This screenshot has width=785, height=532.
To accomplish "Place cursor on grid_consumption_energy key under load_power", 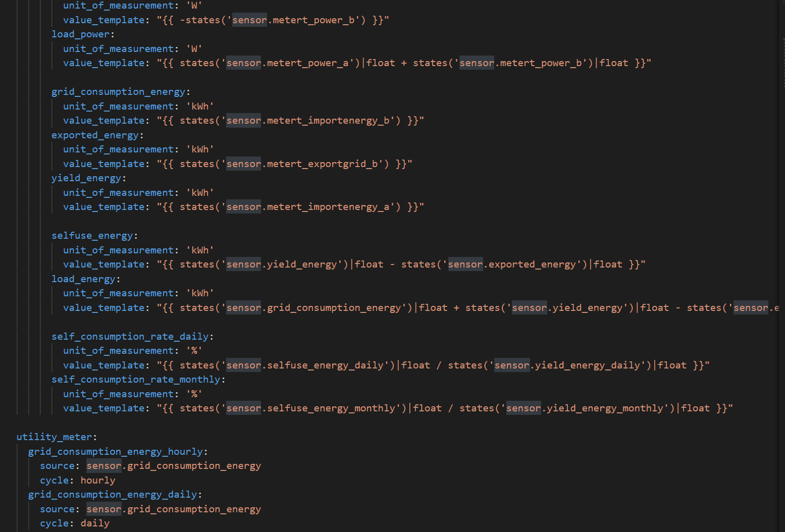I will [118, 92].
